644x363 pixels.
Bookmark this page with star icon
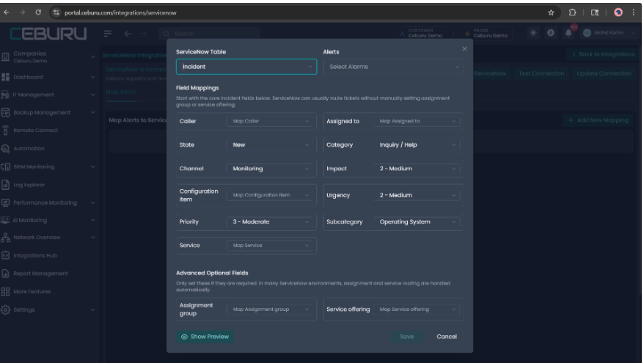click(x=551, y=12)
